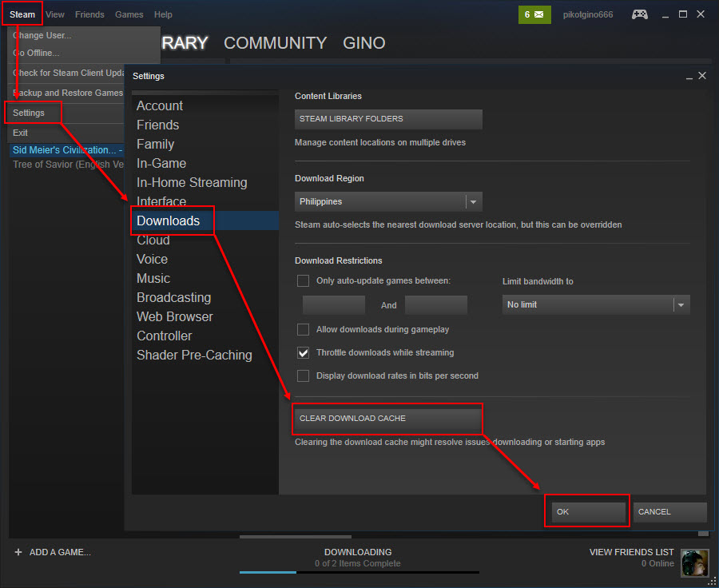This screenshot has height=588, width=719.
Task: Enable Display download rates in bits per second
Action: click(303, 375)
